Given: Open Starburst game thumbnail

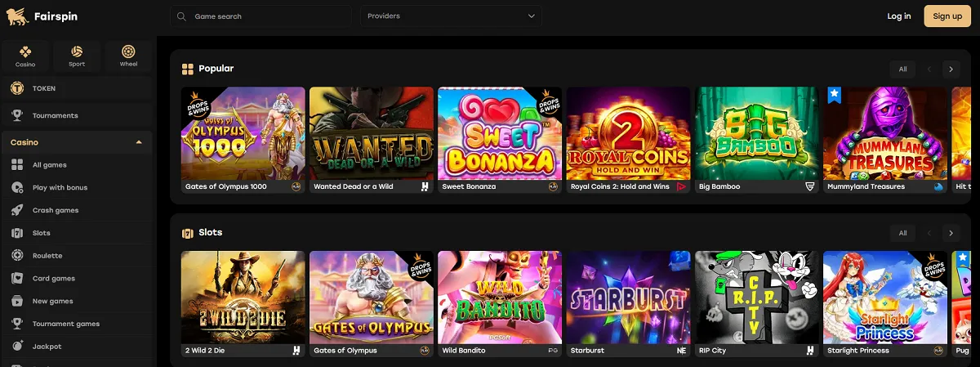Looking at the screenshot, I should tap(628, 297).
